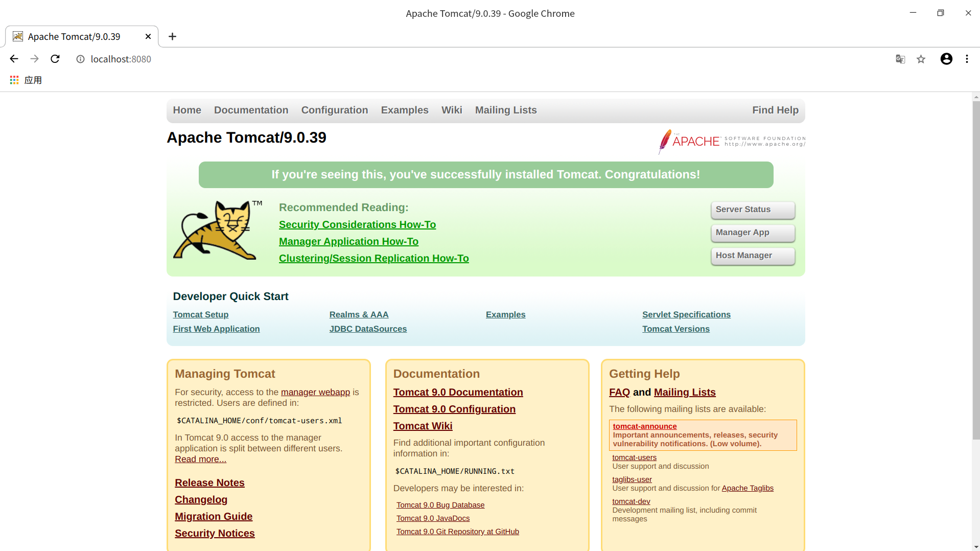Close the Apache Tomcat/9.0.39 tab
Viewport: 980px width, 551px height.
pos(148,36)
